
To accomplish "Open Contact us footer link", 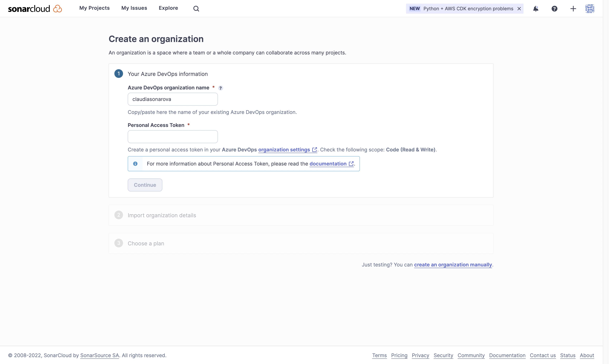I will click(542, 355).
